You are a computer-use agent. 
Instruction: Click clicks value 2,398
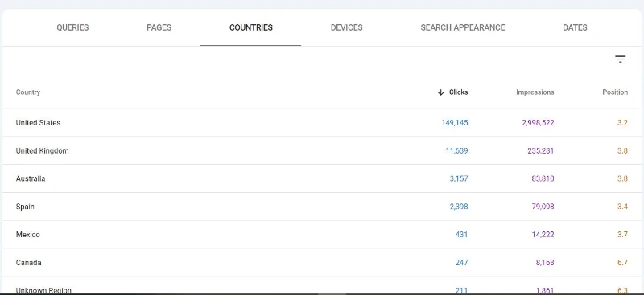click(459, 207)
